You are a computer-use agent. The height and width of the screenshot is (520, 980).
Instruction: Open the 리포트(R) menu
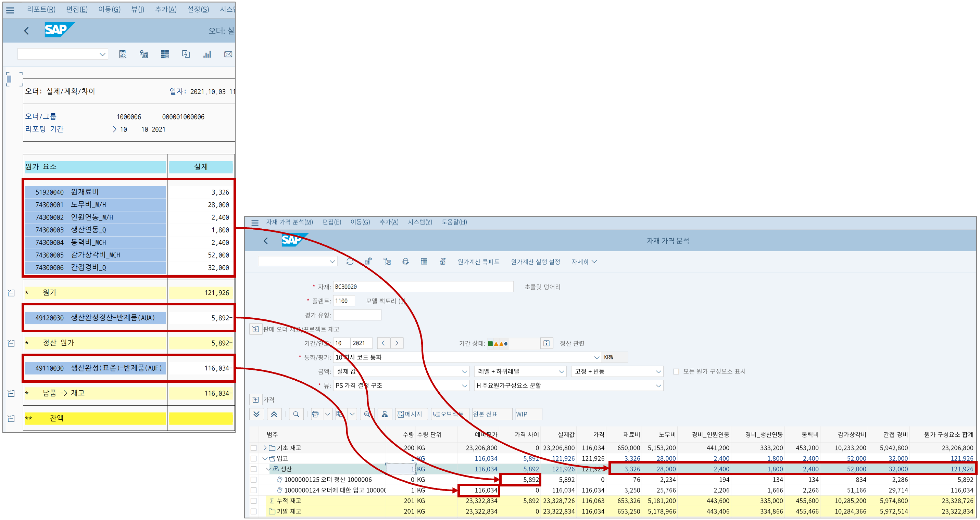coord(41,9)
